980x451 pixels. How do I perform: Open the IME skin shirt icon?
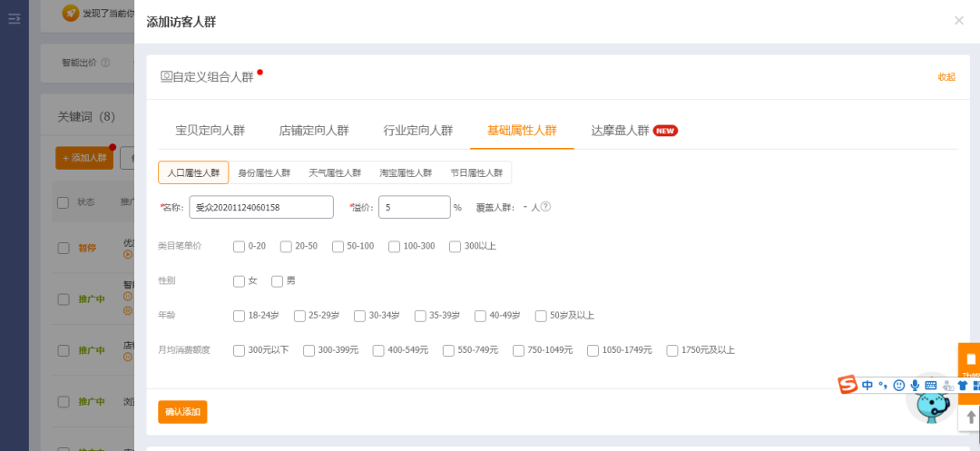tap(963, 386)
